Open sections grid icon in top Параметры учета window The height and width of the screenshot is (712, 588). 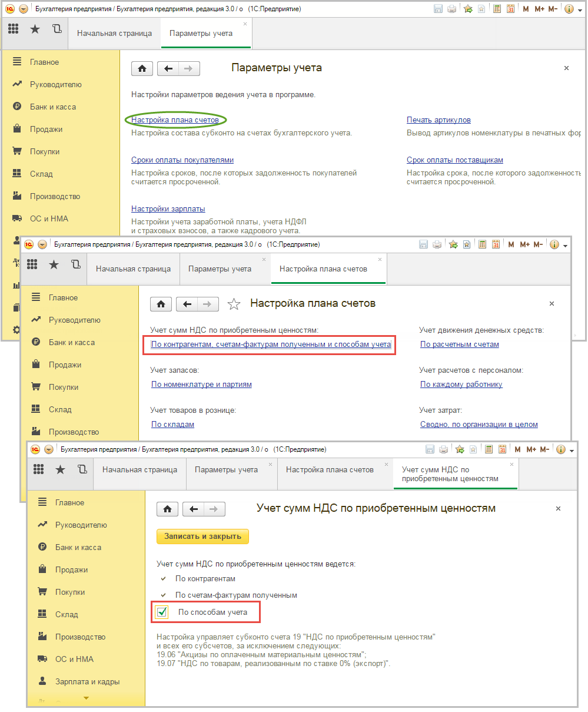tap(13, 29)
